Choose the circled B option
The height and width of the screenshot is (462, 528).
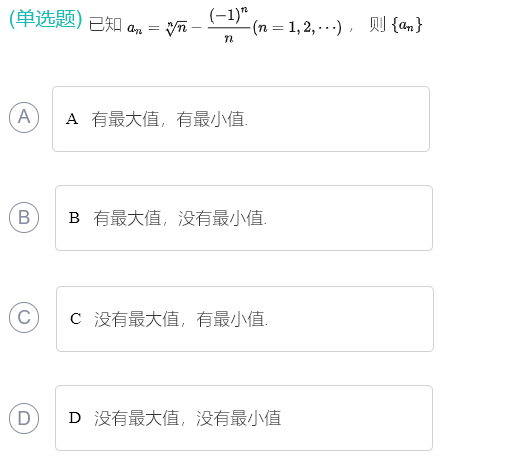tap(24, 217)
